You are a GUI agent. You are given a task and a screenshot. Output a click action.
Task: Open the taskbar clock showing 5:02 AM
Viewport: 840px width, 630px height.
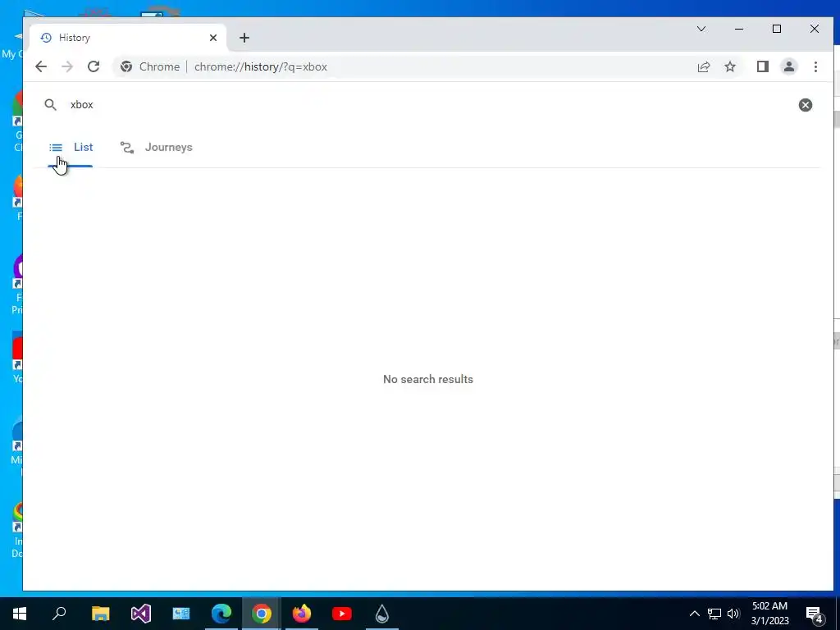pyautogui.click(x=769, y=614)
